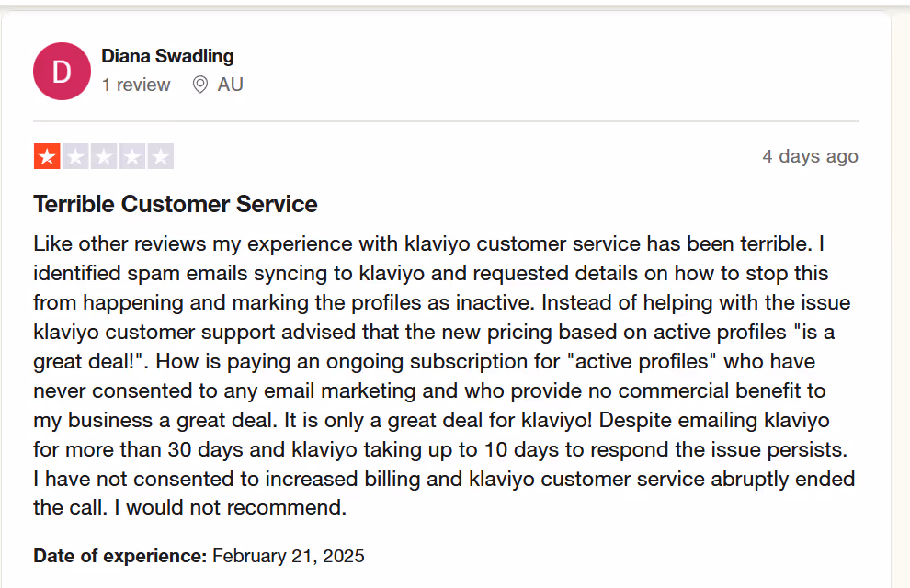Select the middle star in the rating
Viewport: 910px width, 588px height.
pyautogui.click(x=104, y=155)
